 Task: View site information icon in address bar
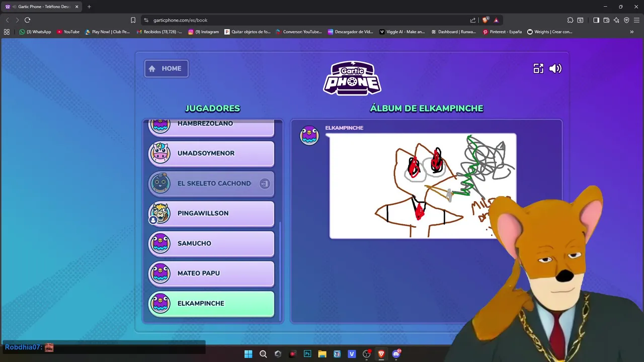point(146,20)
